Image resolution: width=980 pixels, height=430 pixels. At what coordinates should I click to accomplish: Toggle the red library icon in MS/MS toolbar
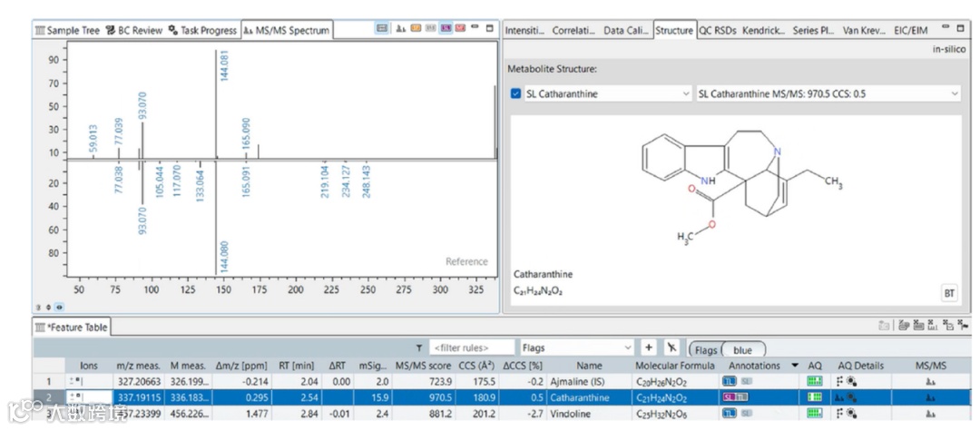click(461, 29)
